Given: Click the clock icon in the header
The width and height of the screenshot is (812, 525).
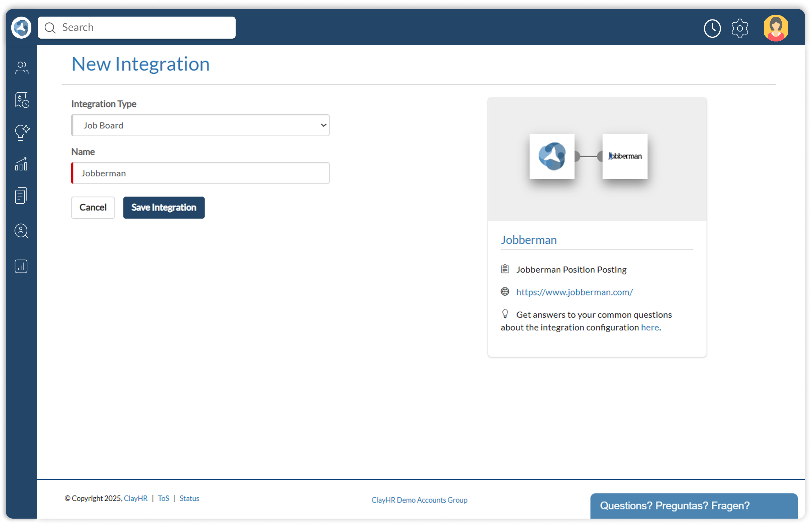Looking at the screenshot, I should 712,28.
